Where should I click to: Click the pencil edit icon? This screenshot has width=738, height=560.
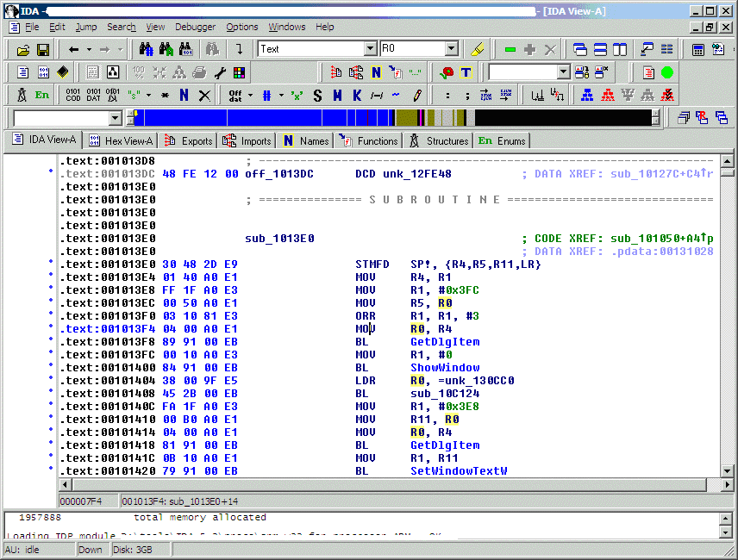coord(417,95)
